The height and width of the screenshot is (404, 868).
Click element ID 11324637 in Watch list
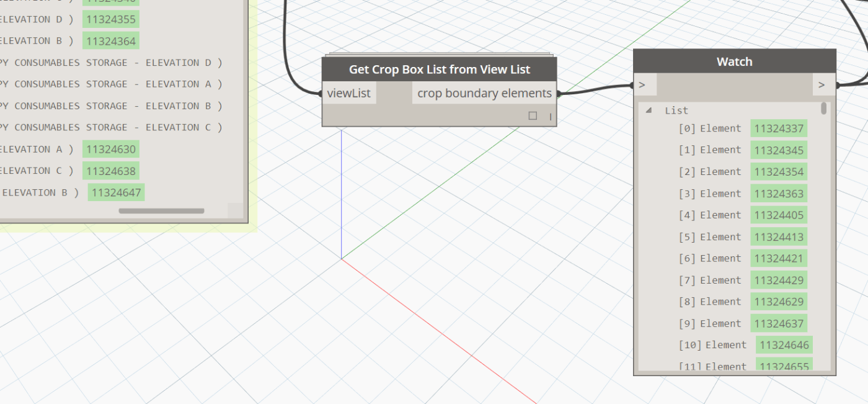click(x=779, y=323)
